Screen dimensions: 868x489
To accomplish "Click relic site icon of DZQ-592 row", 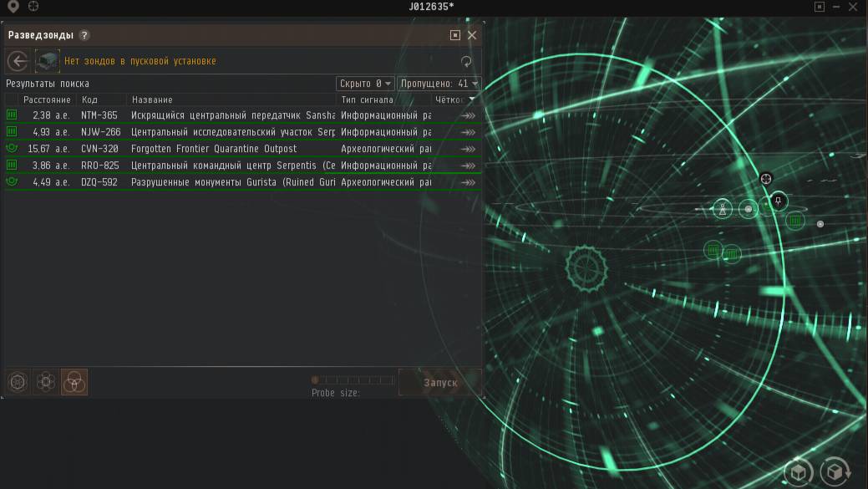I will (x=12, y=181).
